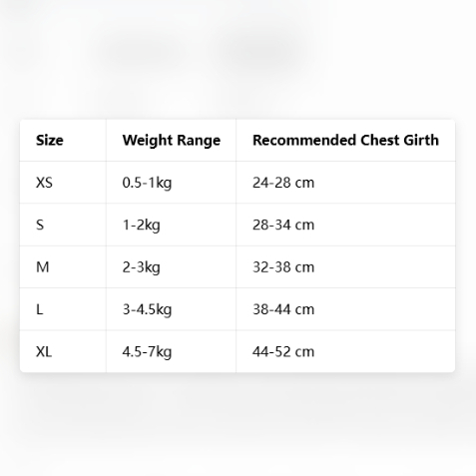Click the Weight Range column header
The image size is (476, 476).
tap(171, 140)
